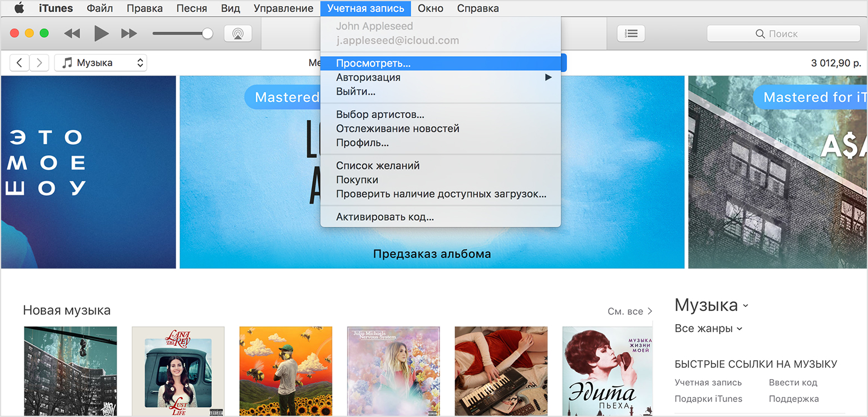Open the Окно menu
Screen dimensions: 868x417
pyautogui.click(x=431, y=8)
